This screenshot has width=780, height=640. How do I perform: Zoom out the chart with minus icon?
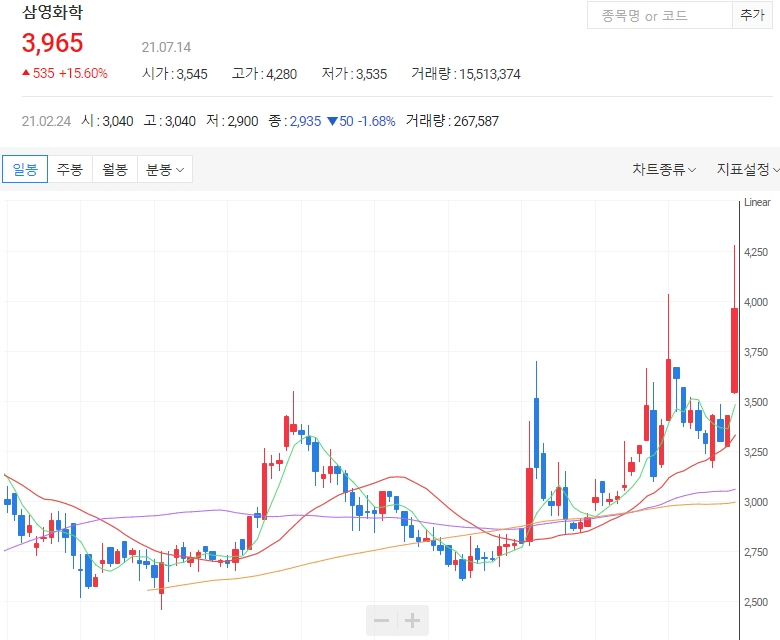tap(382, 620)
